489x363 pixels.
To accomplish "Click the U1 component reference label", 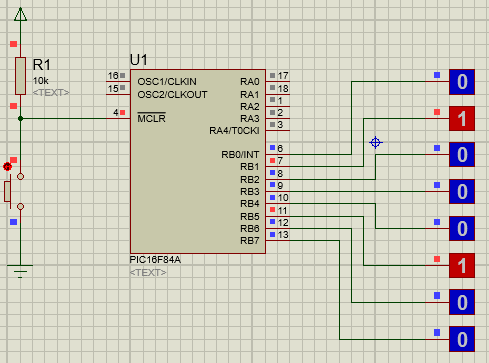I will (138, 60).
